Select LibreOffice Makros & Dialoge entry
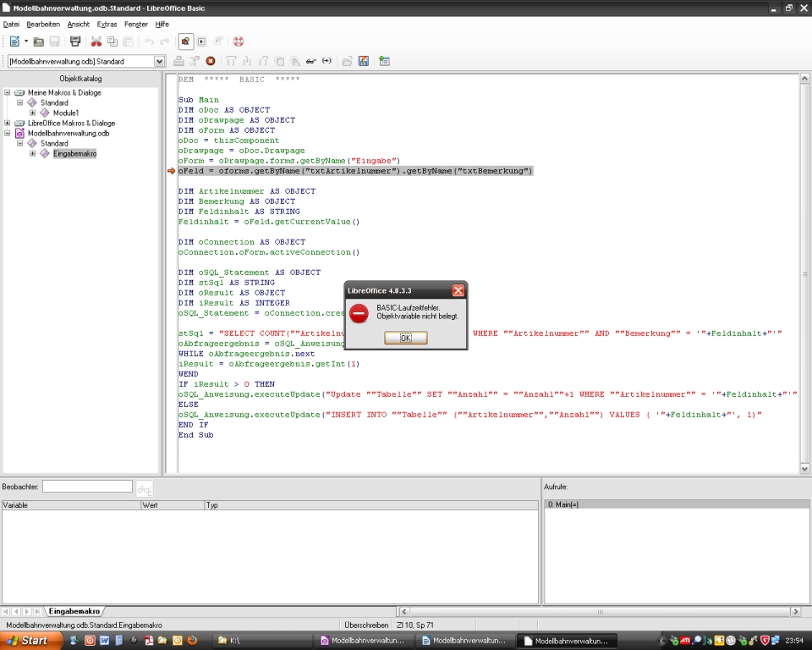Image resolution: width=812 pixels, height=650 pixels. click(71, 123)
